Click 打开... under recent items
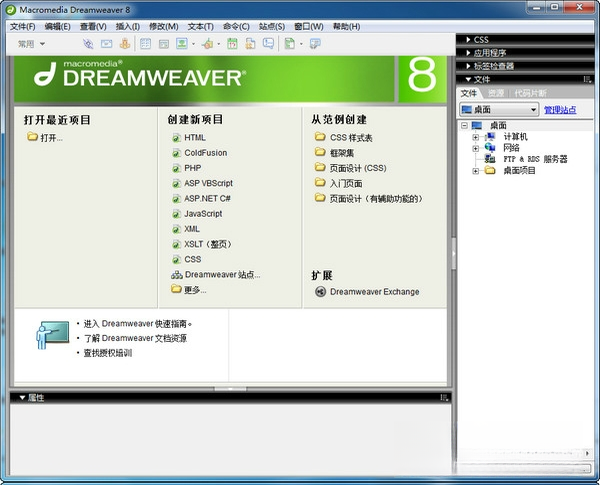 point(45,137)
